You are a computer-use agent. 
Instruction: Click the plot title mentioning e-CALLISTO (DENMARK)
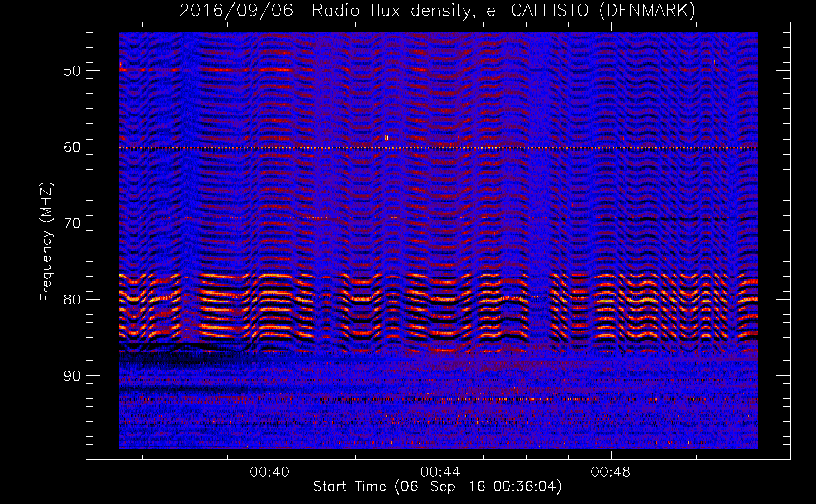tap(437, 10)
